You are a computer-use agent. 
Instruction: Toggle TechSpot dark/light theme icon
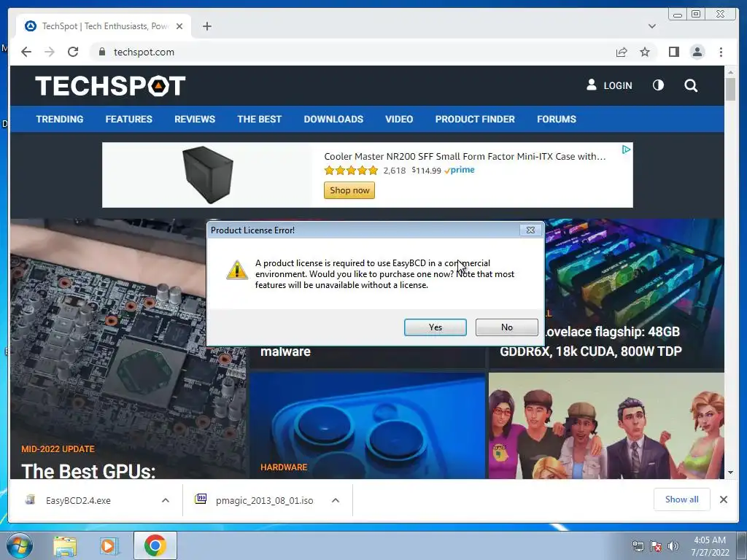pos(658,85)
